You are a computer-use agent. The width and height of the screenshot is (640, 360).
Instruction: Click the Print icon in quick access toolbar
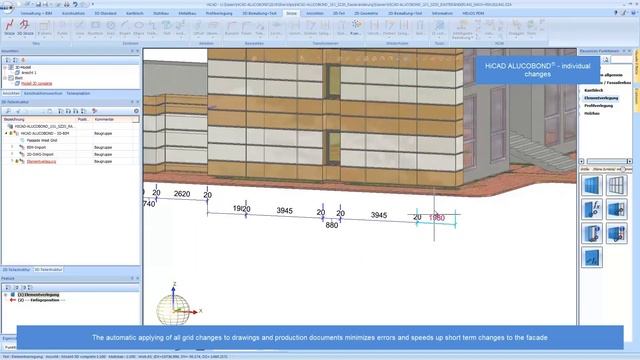coord(67,4)
